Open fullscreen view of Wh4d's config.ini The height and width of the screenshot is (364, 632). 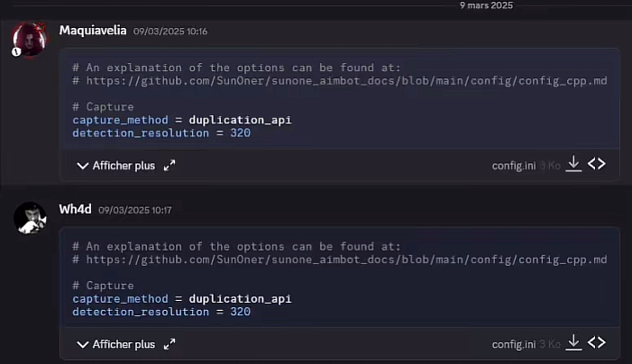click(x=169, y=344)
